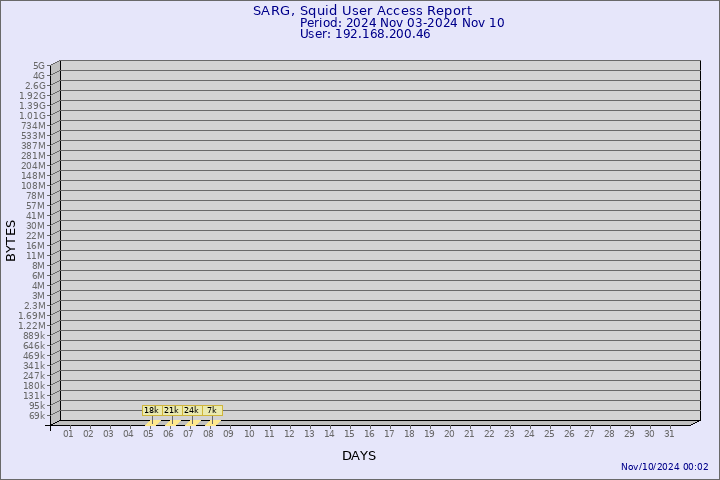Click day 15 on the days axis
This screenshot has width=720, height=480.
click(349, 433)
